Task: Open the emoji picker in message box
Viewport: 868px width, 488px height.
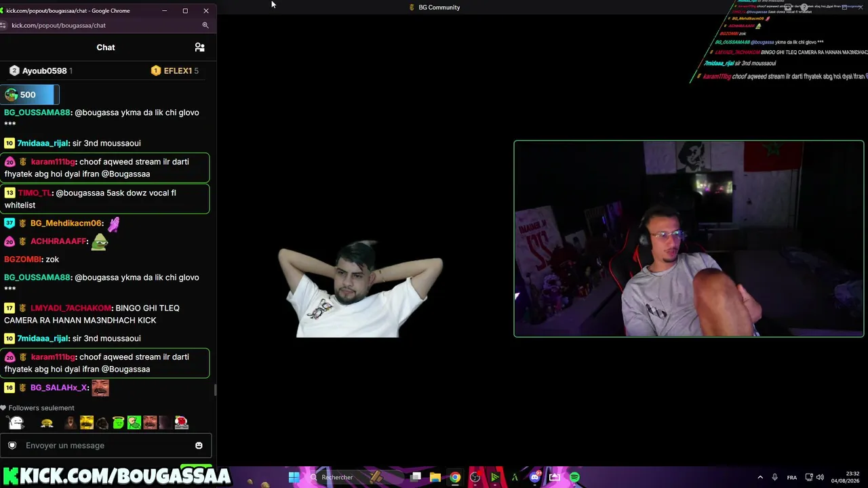Action: pyautogui.click(x=199, y=445)
